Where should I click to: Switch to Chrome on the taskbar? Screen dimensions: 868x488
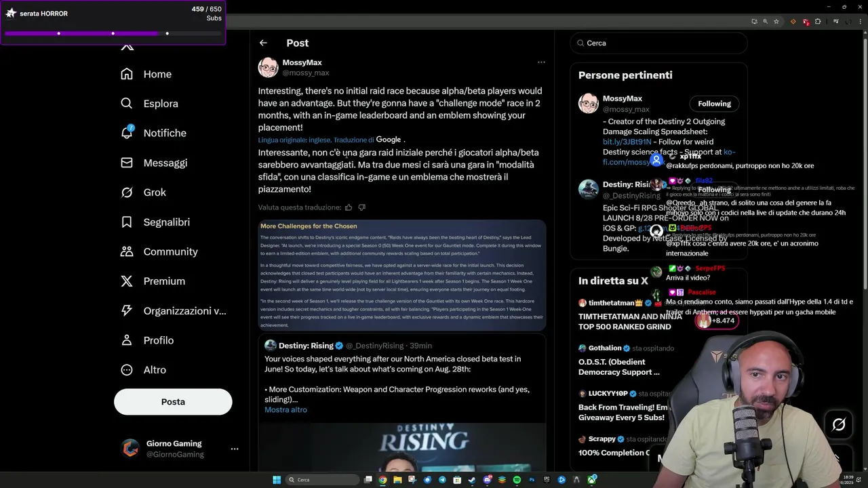coord(382,480)
